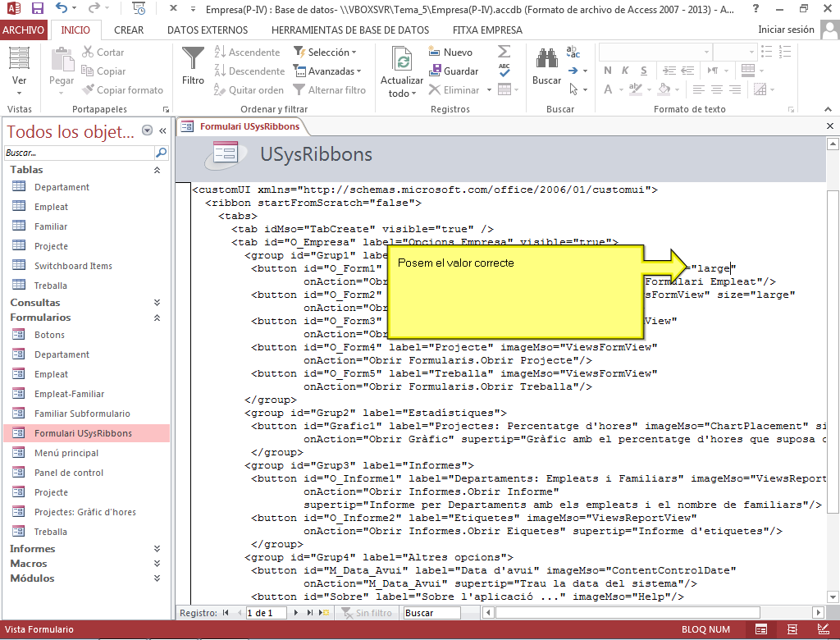This screenshot has width=840, height=640.
Task: Switch to the CREAR tab
Action: click(129, 30)
